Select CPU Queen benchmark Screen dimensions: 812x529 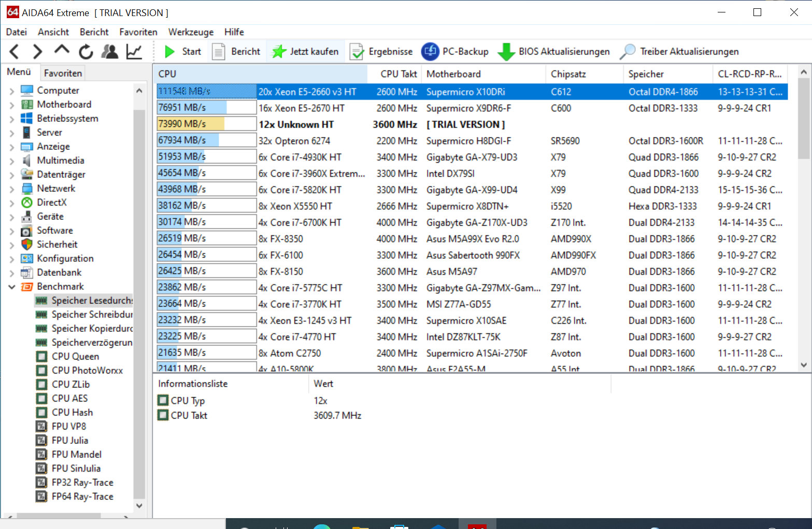click(x=75, y=356)
